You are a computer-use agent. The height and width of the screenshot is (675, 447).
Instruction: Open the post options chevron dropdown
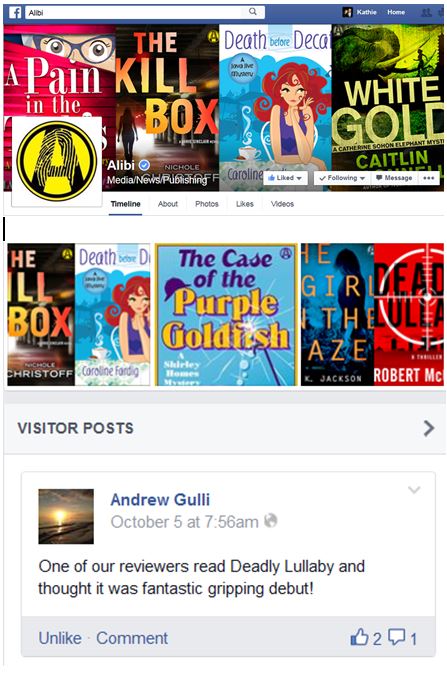click(414, 490)
